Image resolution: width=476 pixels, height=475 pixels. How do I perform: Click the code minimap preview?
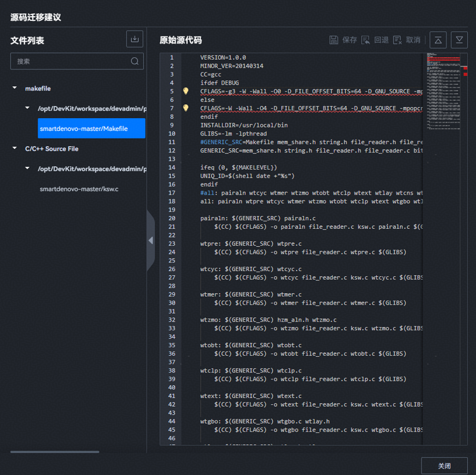[445, 93]
